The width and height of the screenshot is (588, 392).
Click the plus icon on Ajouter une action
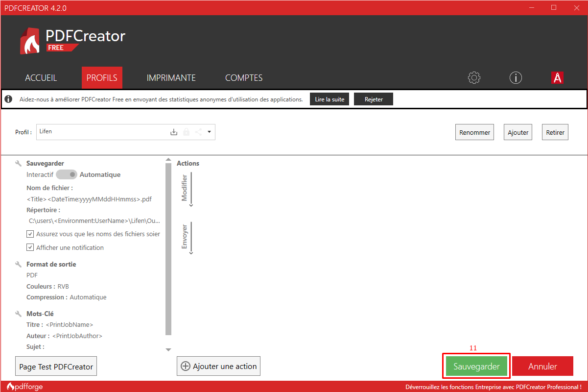(x=186, y=366)
